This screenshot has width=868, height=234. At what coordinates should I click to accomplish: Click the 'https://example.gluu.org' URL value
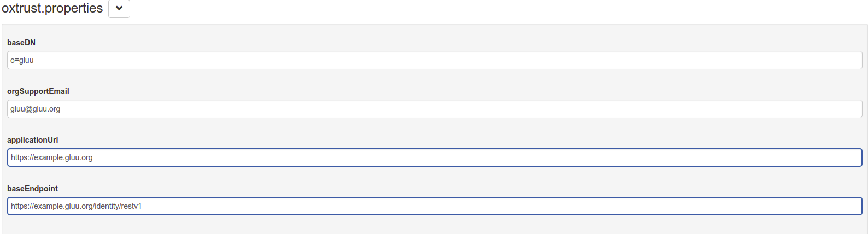(x=52, y=157)
